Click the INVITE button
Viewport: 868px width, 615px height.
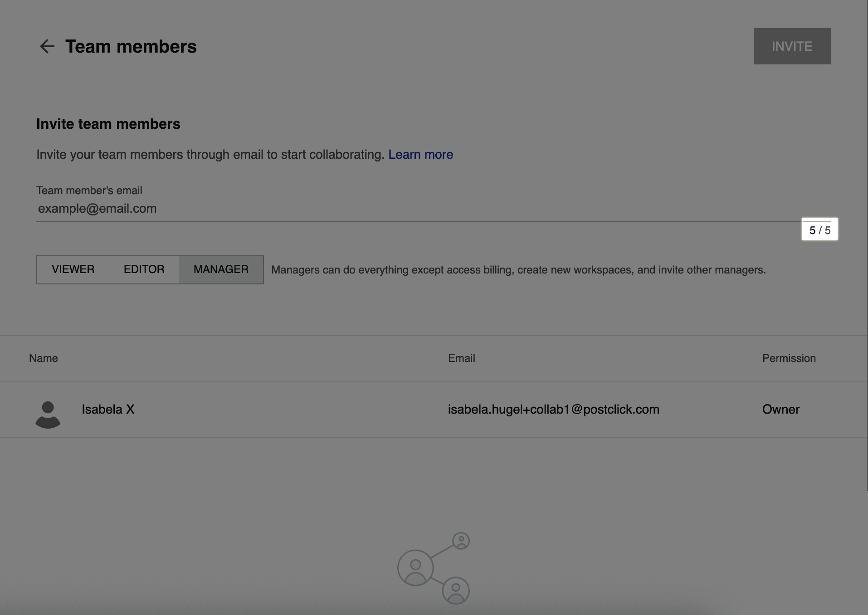[792, 46]
